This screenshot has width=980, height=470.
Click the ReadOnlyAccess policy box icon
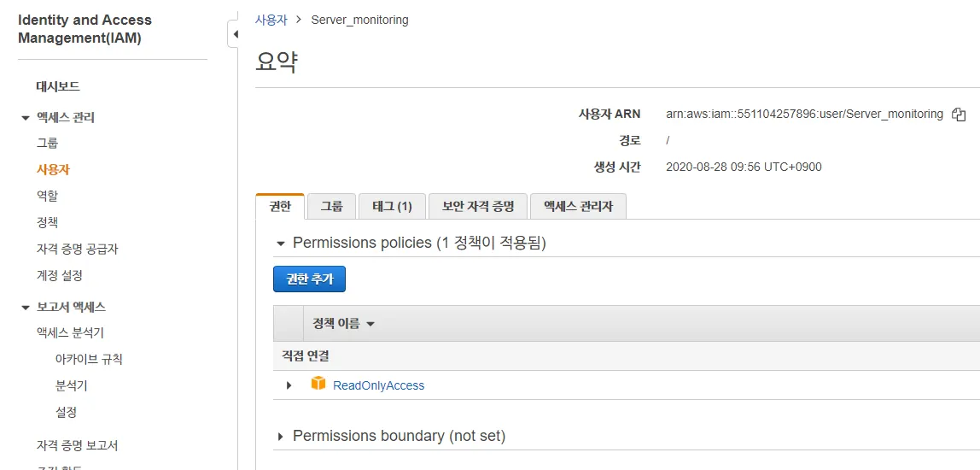pyautogui.click(x=318, y=384)
